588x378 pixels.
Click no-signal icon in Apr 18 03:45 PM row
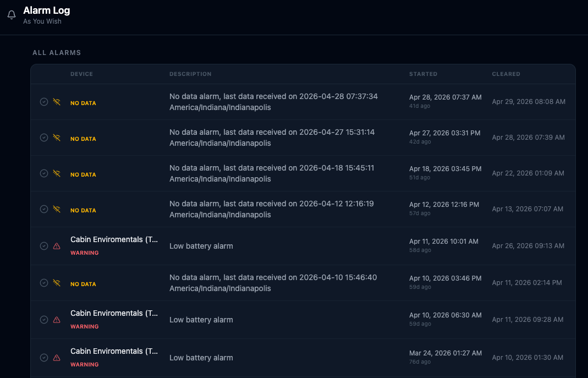[x=57, y=173]
